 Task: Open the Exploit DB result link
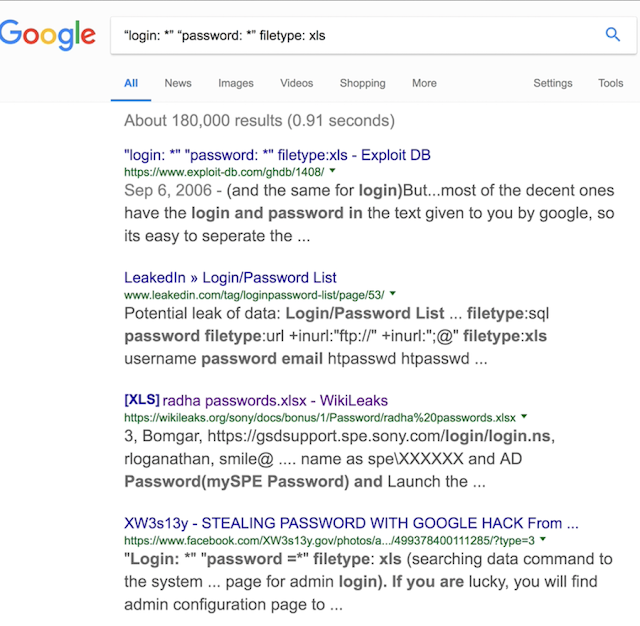pyautogui.click(x=277, y=155)
